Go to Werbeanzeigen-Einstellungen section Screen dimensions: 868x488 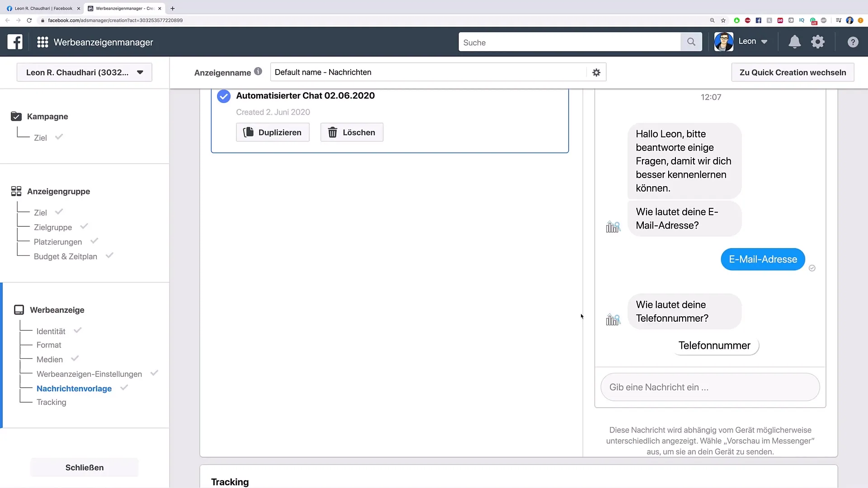(x=89, y=374)
